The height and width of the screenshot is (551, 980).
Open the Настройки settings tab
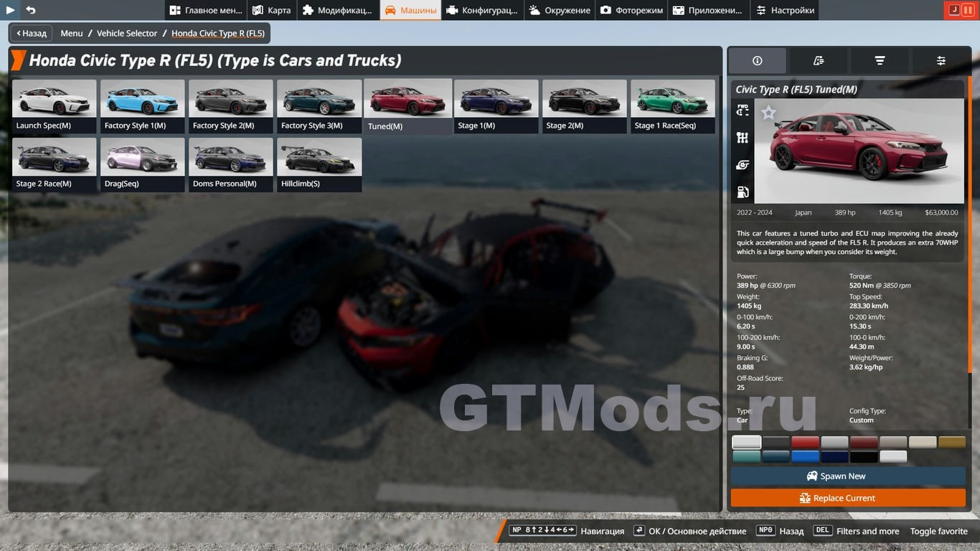pos(785,10)
